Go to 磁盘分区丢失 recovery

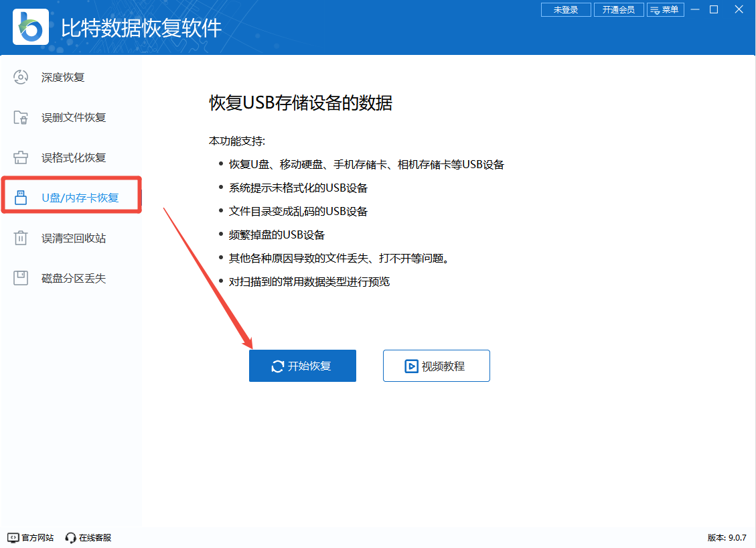(72, 278)
